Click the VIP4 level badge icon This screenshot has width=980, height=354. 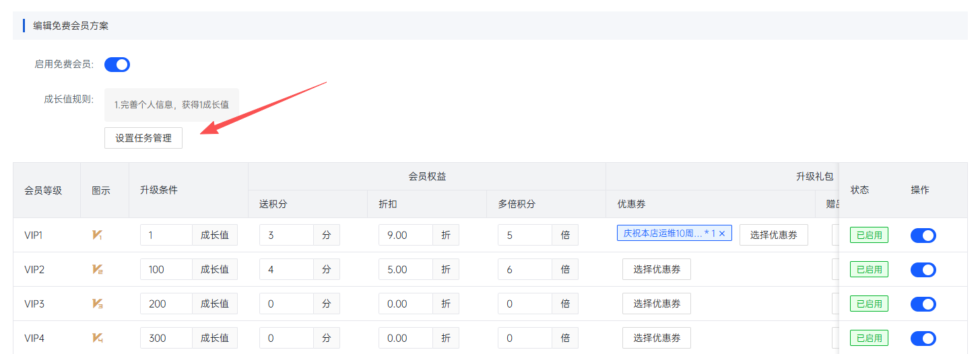coord(98,338)
